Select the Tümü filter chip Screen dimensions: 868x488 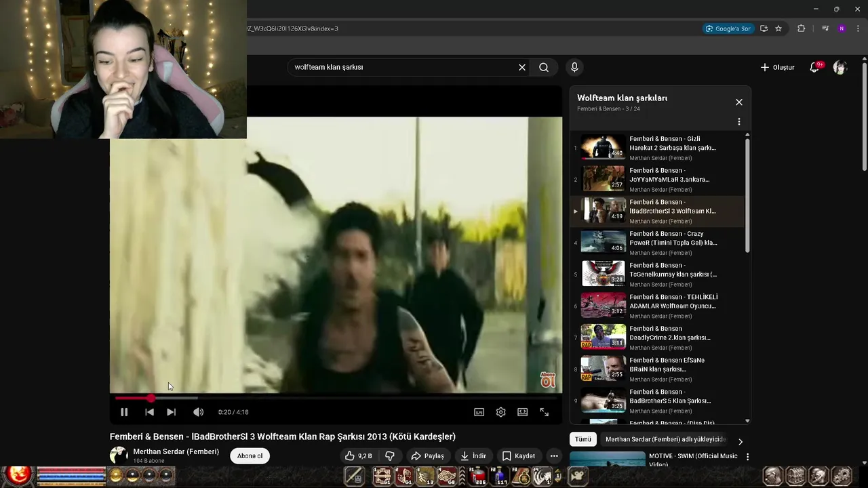click(x=583, y=439)
